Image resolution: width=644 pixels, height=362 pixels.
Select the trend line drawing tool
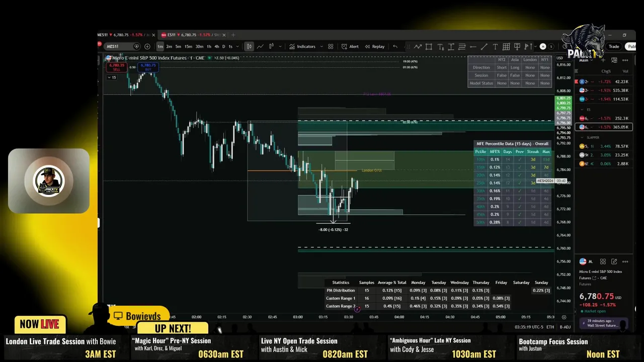pyautogui.click(x=484, y=46)
